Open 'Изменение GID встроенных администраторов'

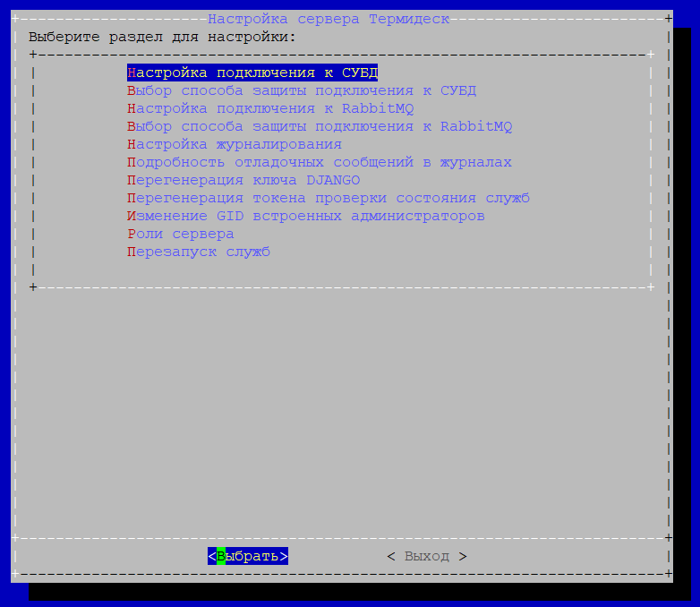click(306, 216)
